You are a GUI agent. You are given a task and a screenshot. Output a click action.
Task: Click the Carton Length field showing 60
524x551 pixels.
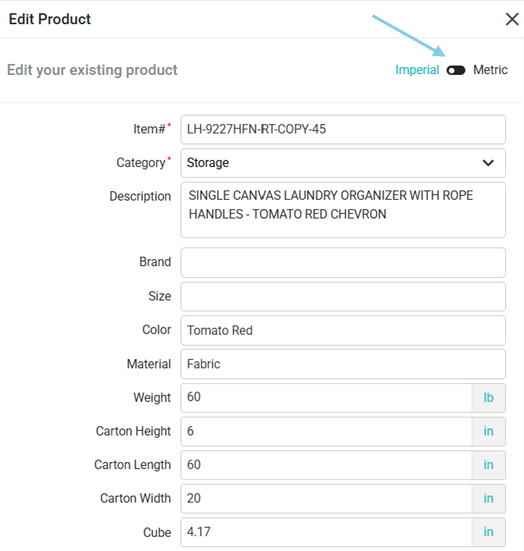pos(326,465)
